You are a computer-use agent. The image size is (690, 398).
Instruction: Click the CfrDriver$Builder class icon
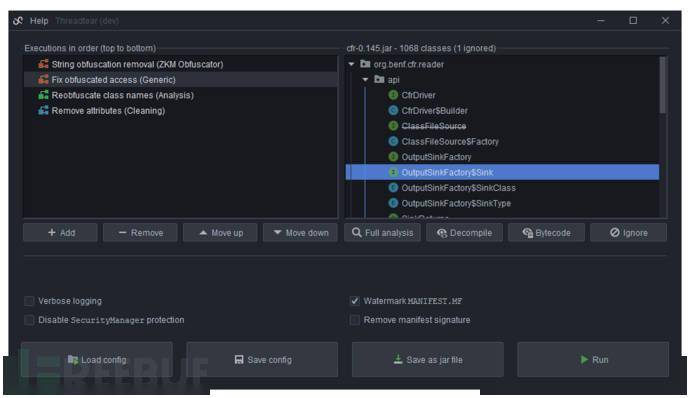click(393, 111)
